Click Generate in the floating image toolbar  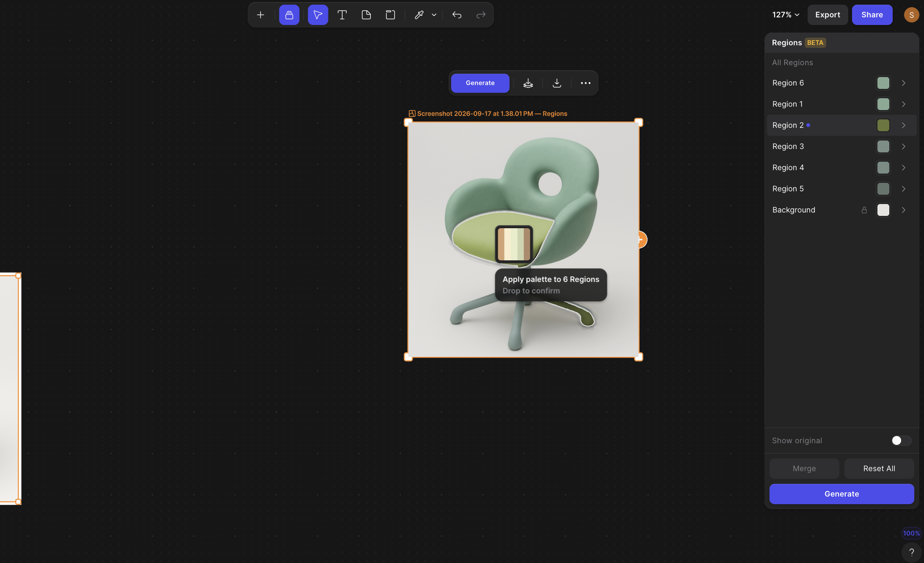click(480, 83)
